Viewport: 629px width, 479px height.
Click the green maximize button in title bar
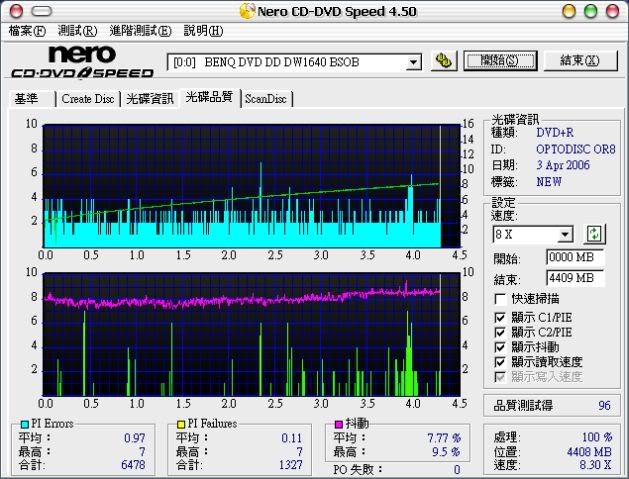coord(590,11)
